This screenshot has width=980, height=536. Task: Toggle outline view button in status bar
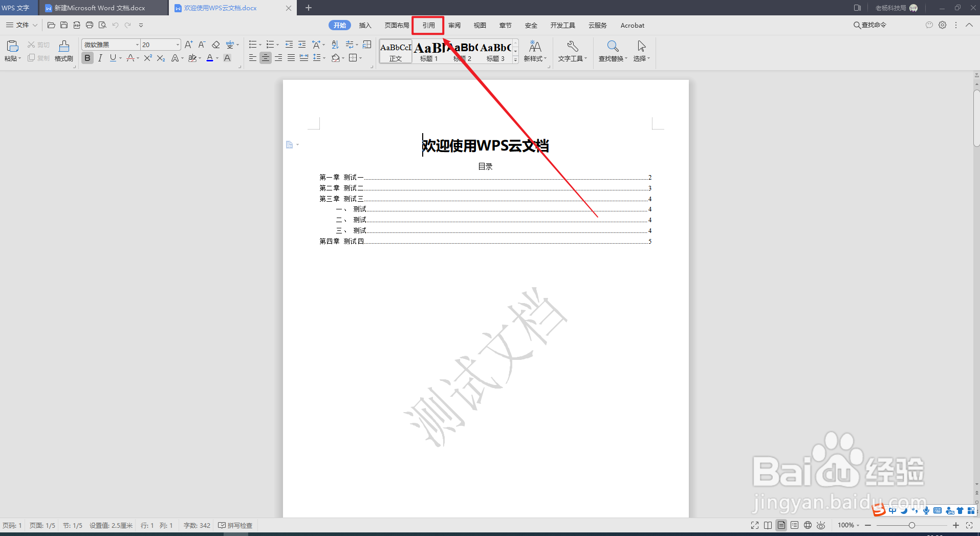tap(795, 525)
